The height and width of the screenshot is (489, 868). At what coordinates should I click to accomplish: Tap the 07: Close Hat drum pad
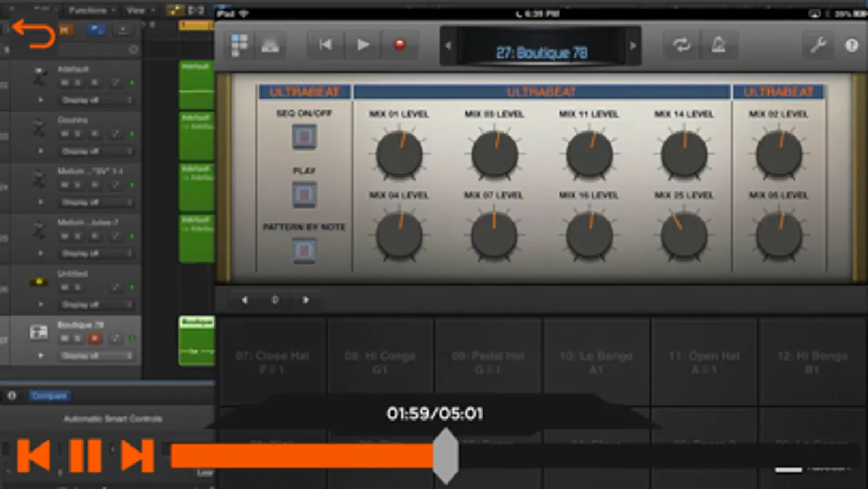click(273, 362)
